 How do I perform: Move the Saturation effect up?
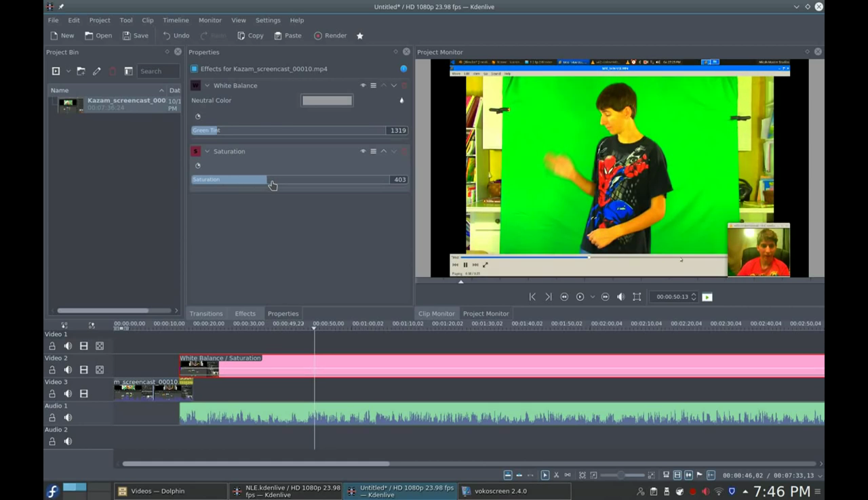(x=383, y=151)
